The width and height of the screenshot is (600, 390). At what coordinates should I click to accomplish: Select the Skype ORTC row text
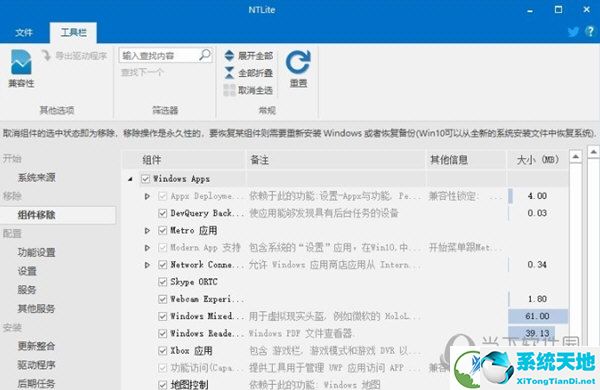coord(194,282)
